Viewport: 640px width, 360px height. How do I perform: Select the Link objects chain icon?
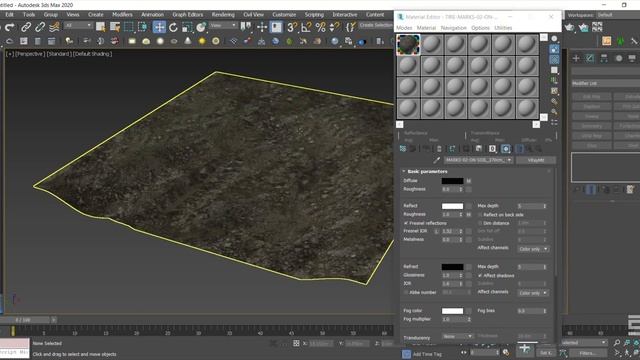(x=26, y=27)
